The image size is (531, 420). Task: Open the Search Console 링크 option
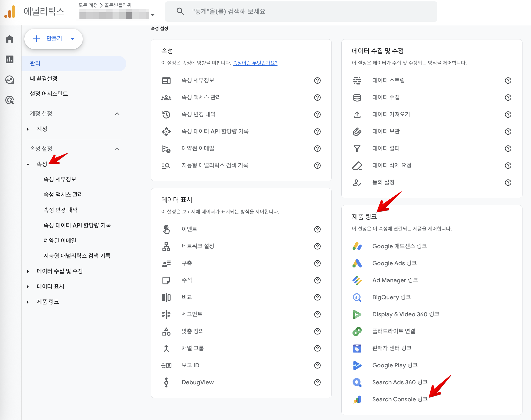coord(400,399)
